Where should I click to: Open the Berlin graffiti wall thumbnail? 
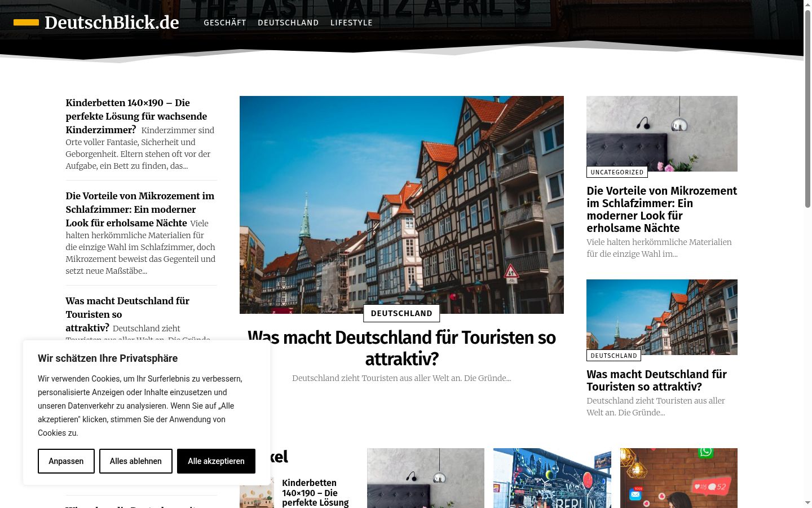[552, 478]
